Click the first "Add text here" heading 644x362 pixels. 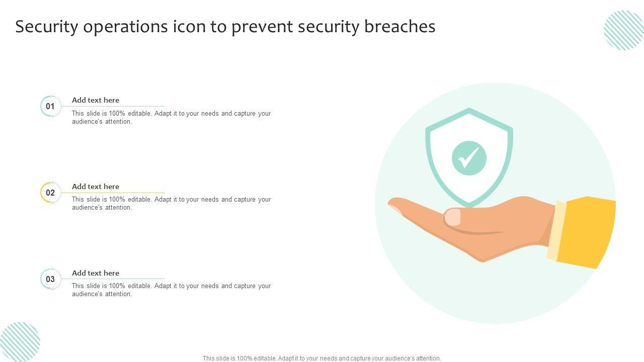pos(96,100)
